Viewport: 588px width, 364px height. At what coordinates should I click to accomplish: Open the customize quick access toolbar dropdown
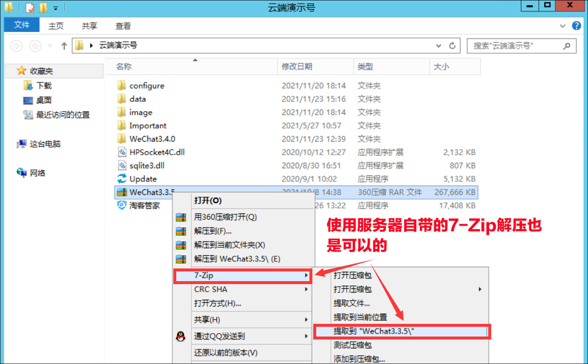click(56, 8)
